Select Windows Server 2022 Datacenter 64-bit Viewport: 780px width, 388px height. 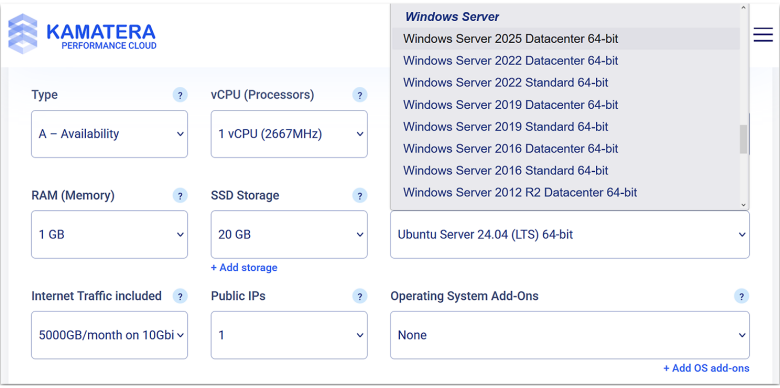[565, 61]
